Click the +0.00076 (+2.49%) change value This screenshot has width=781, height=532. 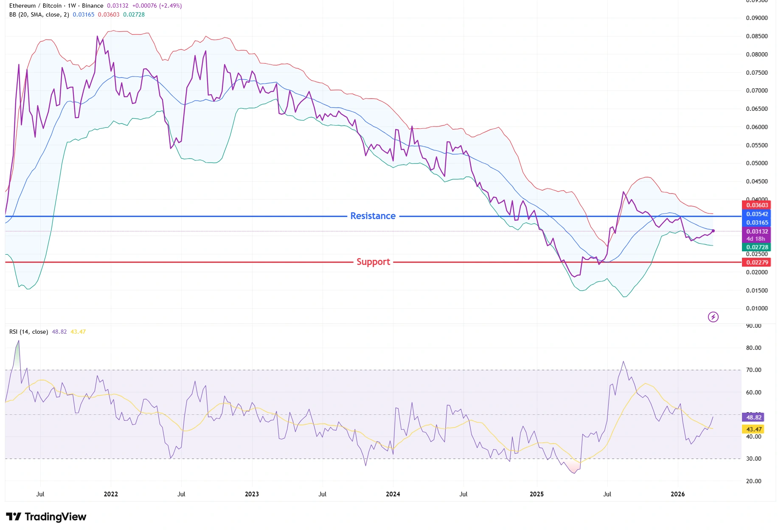point(157,6)
